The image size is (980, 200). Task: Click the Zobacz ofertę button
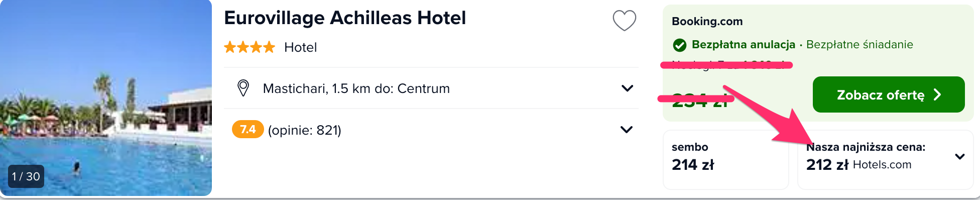[x=889, y=94]
